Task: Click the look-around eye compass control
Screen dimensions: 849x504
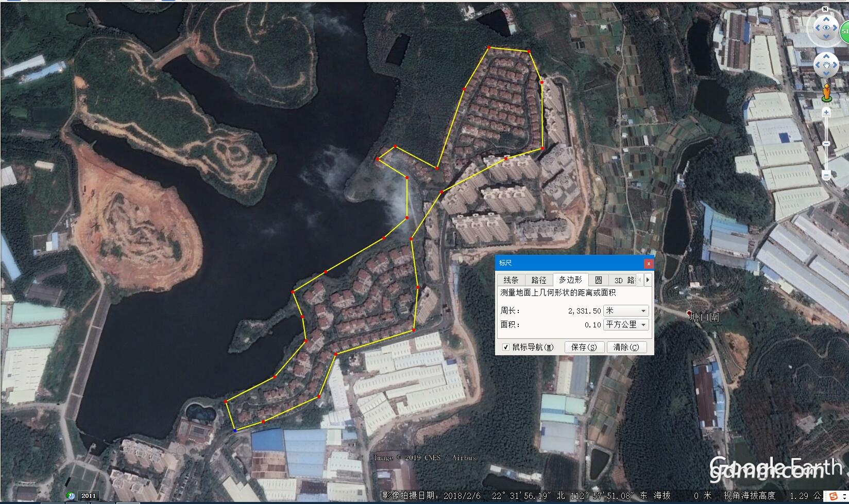Action: pos(826,27)
